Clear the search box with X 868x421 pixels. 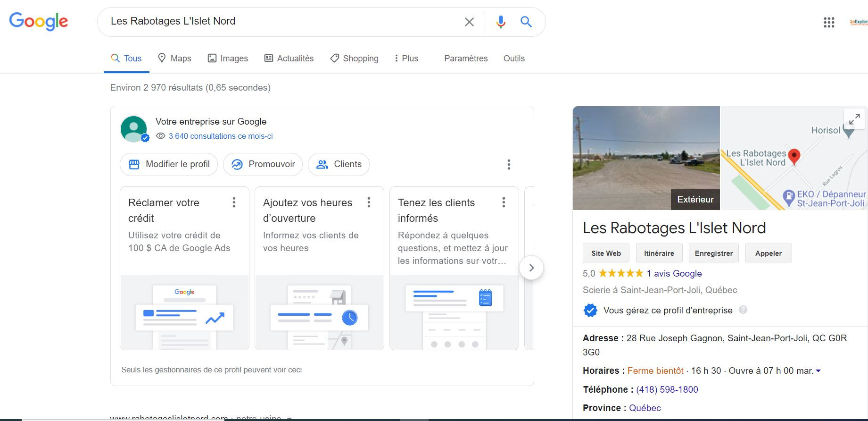coord(469,22)
